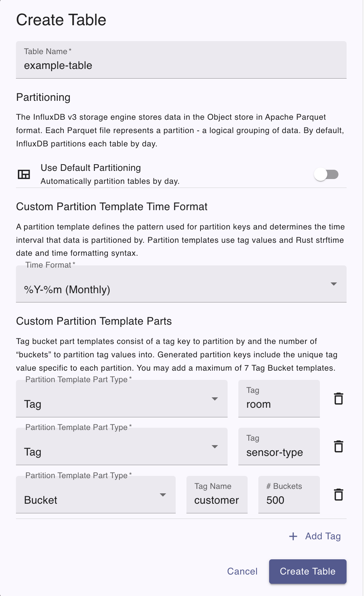Remove the customer Bucket part via trash icon
This screenshot has height=596, width=364.
click(x=338, y=494)
